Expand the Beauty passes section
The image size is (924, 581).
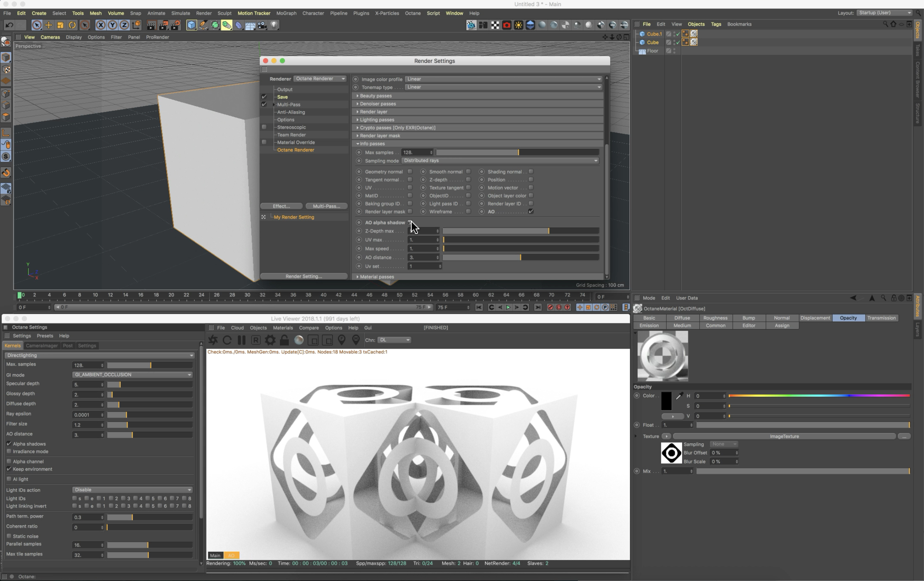point(375,96)
